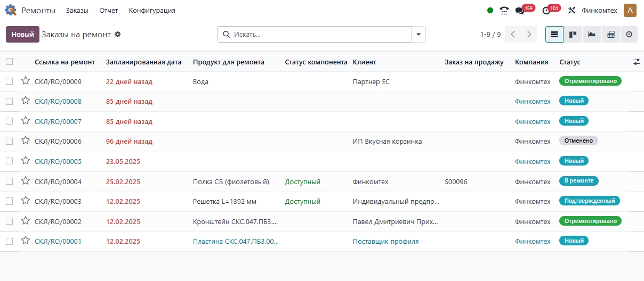This screenshot has width=644, height=281.
Task: Switch to Kanban view
Action: tap(573, 34)
